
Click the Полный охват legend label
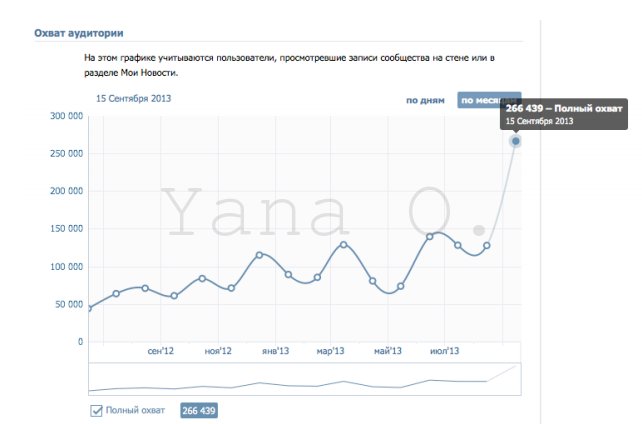[135, 410]
